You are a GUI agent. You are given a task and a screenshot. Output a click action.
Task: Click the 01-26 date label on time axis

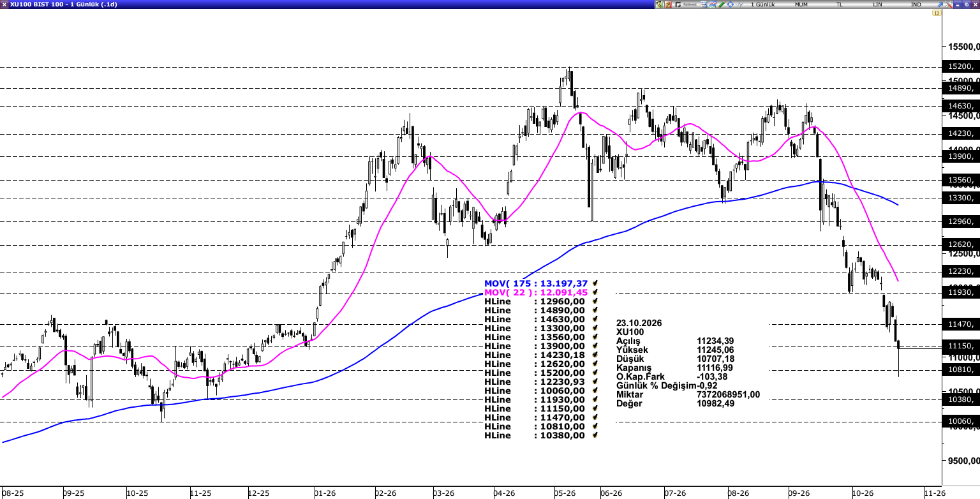[325, 493]
